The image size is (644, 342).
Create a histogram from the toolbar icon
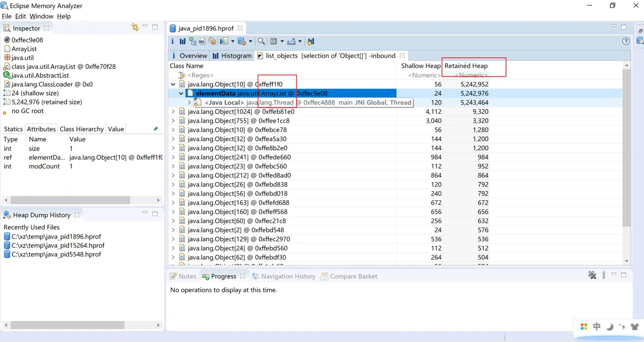pos(182,41)
